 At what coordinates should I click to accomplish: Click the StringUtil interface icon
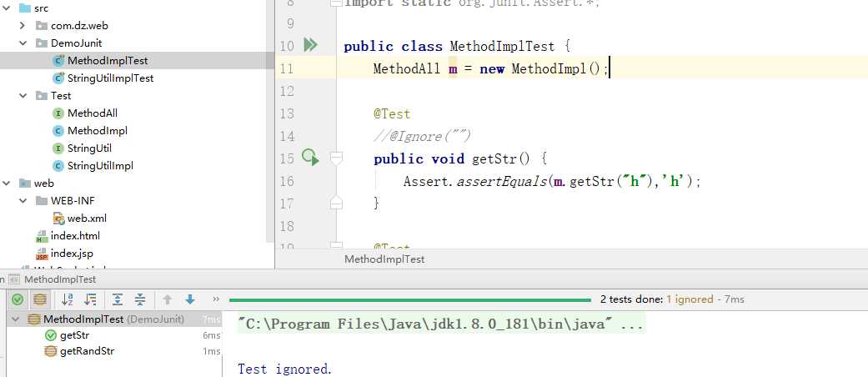tap(58, 148)
